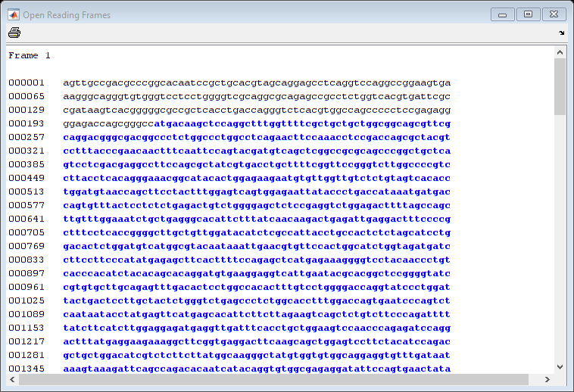Click the blue sequence line starting 'ctttcctcaccggggc'

(x=257, y=232)
